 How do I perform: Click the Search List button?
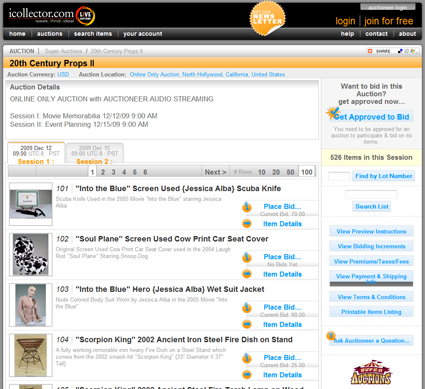372,206
